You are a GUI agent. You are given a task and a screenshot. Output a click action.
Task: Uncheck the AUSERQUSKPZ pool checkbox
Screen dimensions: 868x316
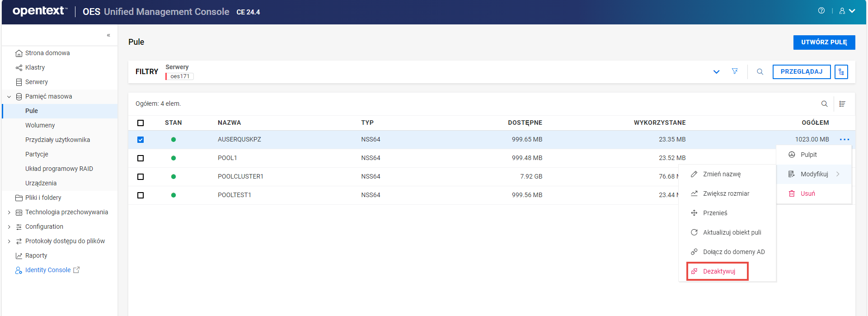tap(141, 140)
